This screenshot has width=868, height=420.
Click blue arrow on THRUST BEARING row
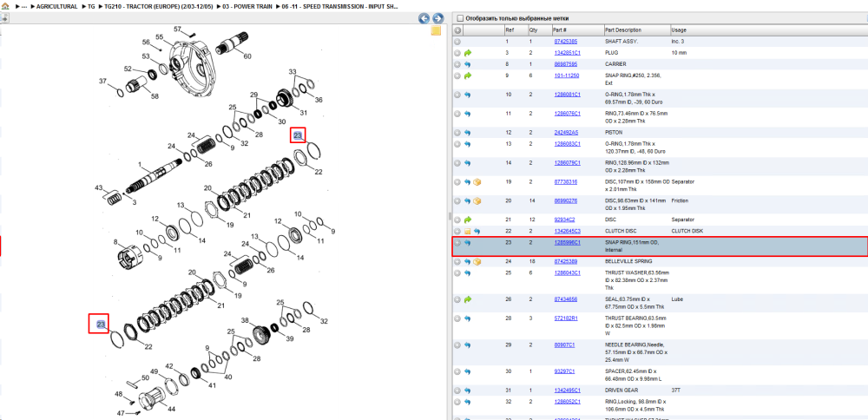tap(468, 318)
